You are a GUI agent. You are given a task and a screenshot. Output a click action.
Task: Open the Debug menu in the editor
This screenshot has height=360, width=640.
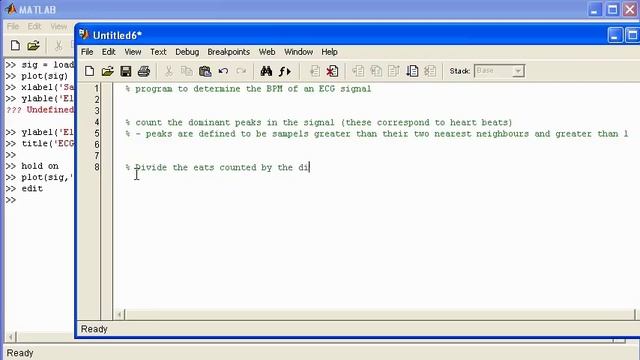click(x=187, y=52)
